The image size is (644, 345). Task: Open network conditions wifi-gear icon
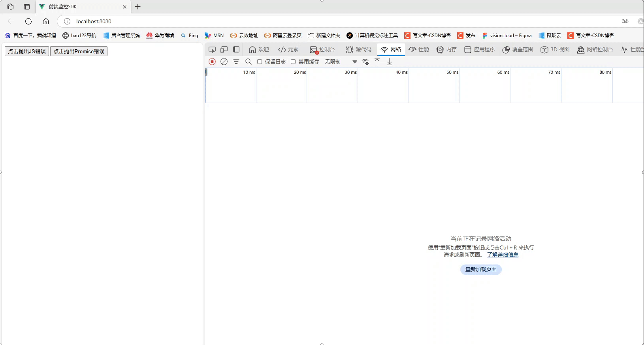coord(365,62)
